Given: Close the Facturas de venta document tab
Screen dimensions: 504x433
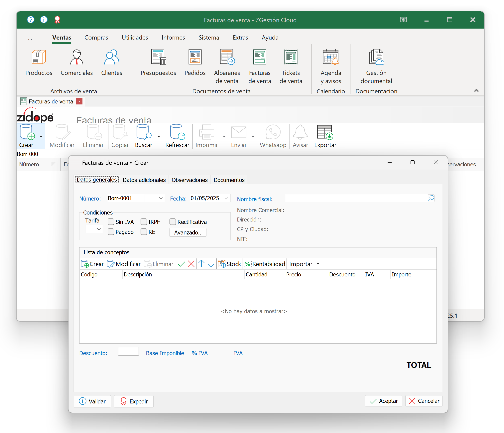Looking at the screenshot, I should (x=79, y=101).
